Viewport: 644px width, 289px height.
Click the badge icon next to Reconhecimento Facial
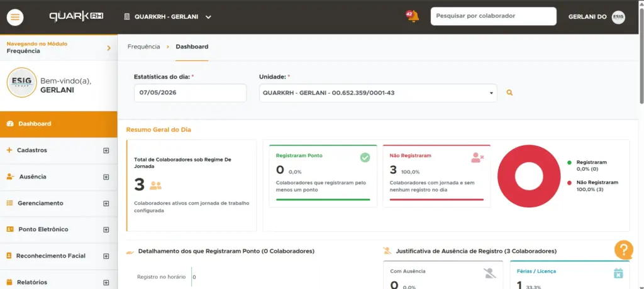[9, 256]
